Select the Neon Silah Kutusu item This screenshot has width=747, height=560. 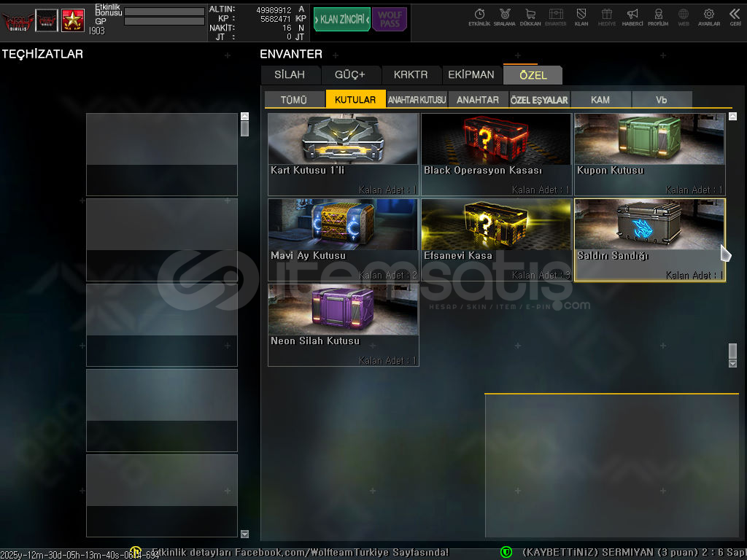tap(343, 324)
